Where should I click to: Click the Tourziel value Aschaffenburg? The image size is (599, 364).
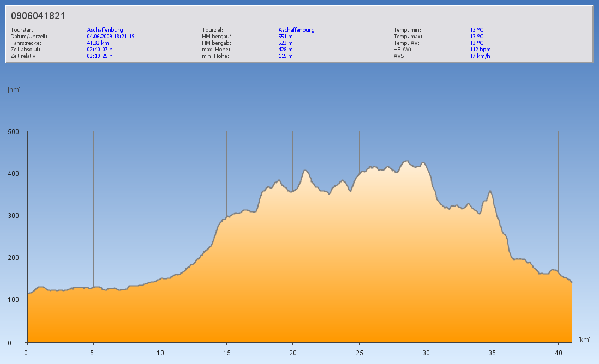(x=296, y=30)
